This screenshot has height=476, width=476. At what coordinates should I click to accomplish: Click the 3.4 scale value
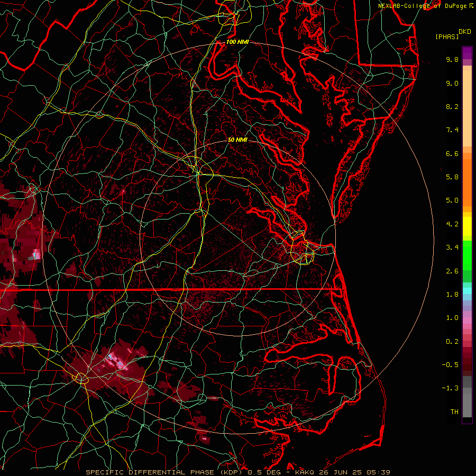452,248
